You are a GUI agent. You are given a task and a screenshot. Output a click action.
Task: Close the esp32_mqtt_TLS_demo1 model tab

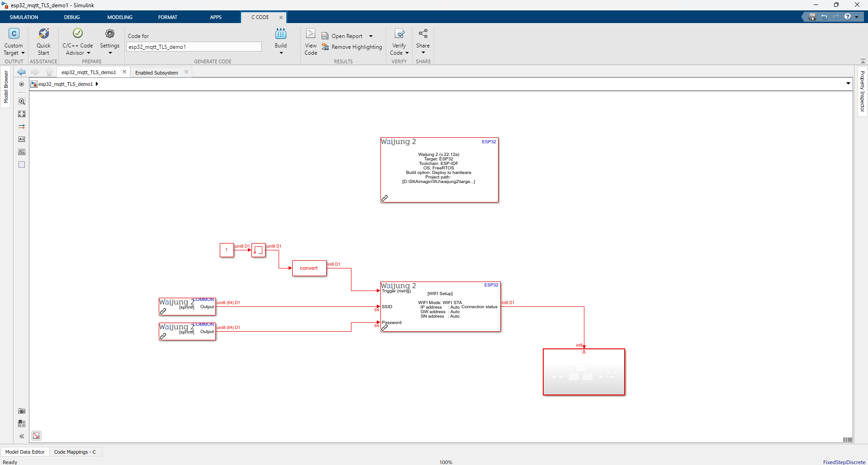click(124, 72)
